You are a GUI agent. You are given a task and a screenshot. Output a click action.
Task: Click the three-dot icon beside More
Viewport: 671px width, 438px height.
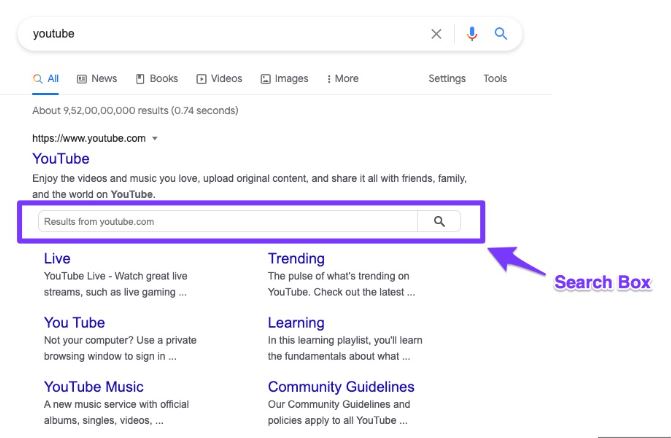[x=329, y=79]
